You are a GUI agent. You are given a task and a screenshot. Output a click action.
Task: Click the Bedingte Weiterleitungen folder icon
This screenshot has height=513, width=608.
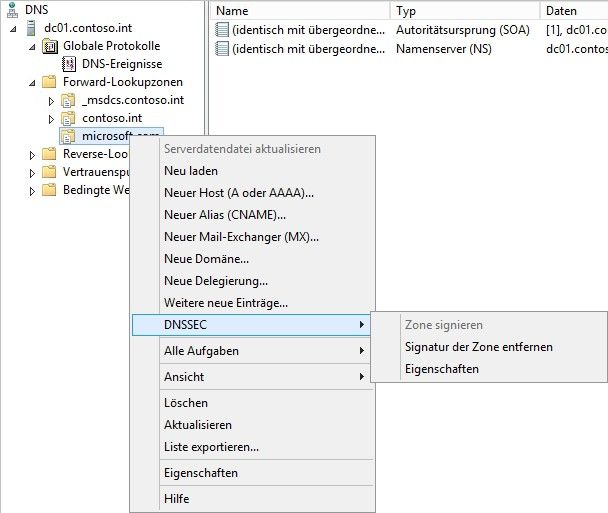coord(49,190)
